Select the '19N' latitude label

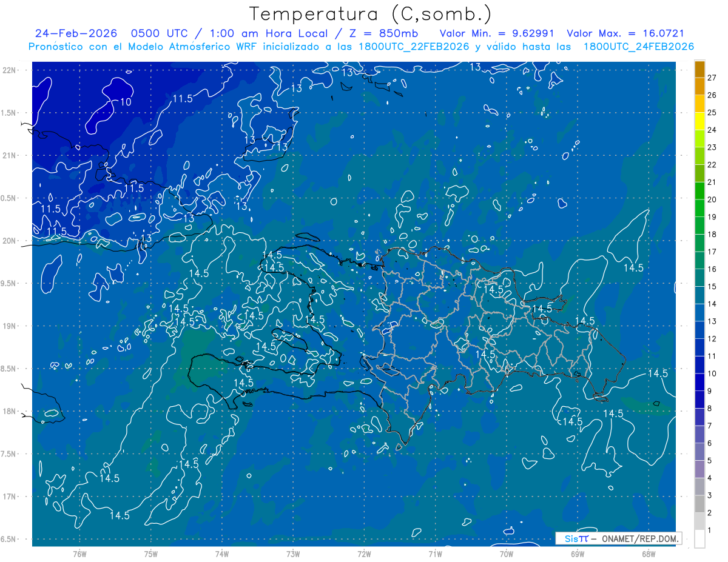(10, 326)
